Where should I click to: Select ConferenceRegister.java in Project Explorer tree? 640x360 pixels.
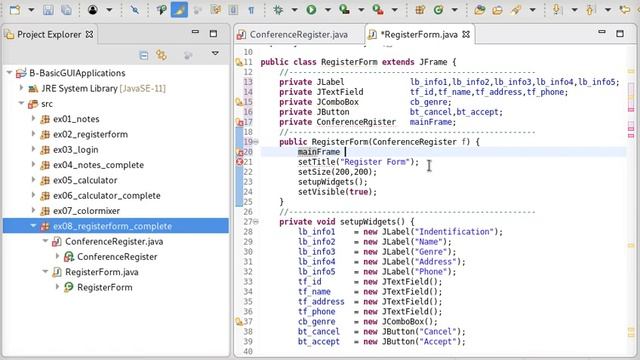point(114,241)
